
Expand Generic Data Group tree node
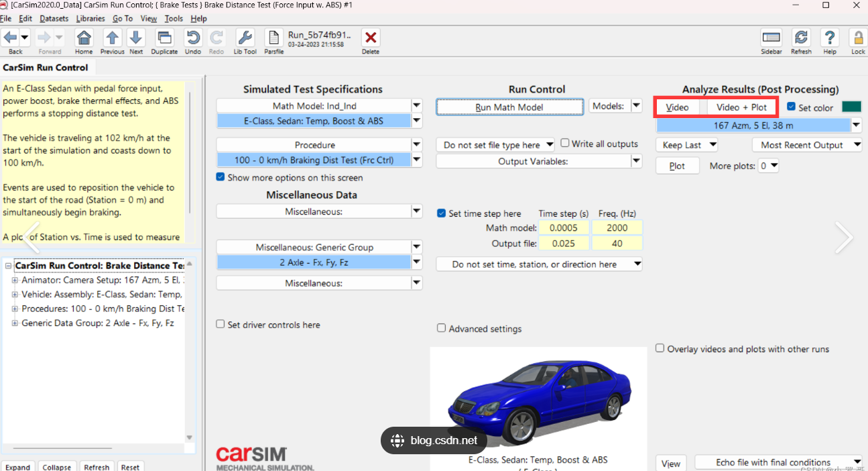[15, 323]
